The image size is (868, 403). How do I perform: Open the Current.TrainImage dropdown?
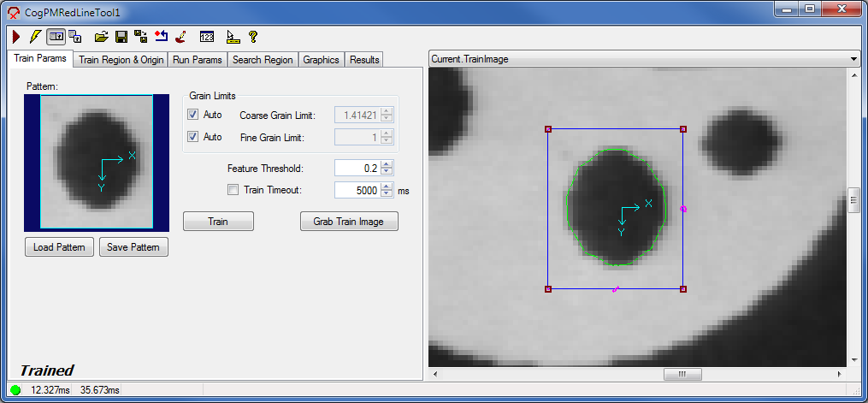click(x=853, y=58)
